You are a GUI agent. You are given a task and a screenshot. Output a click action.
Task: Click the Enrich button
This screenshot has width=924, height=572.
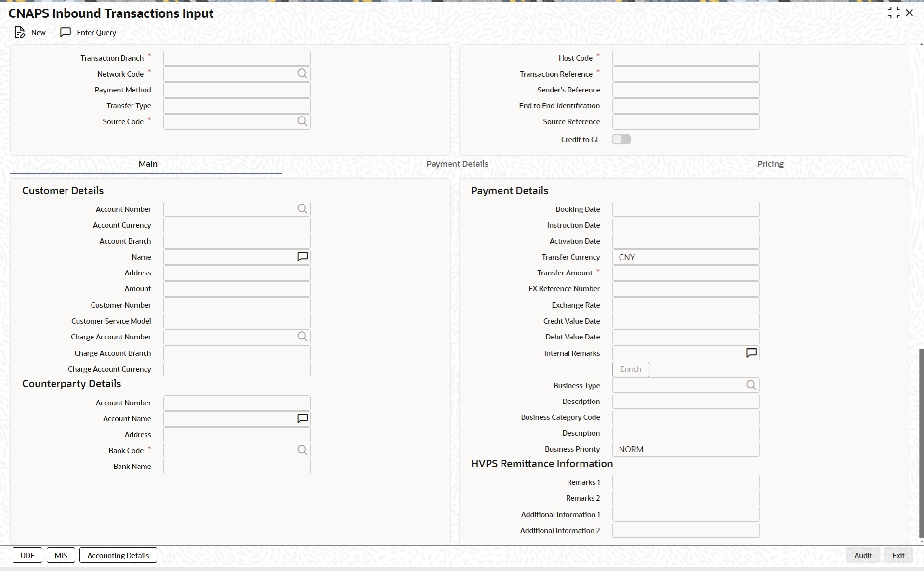[630, 369]
